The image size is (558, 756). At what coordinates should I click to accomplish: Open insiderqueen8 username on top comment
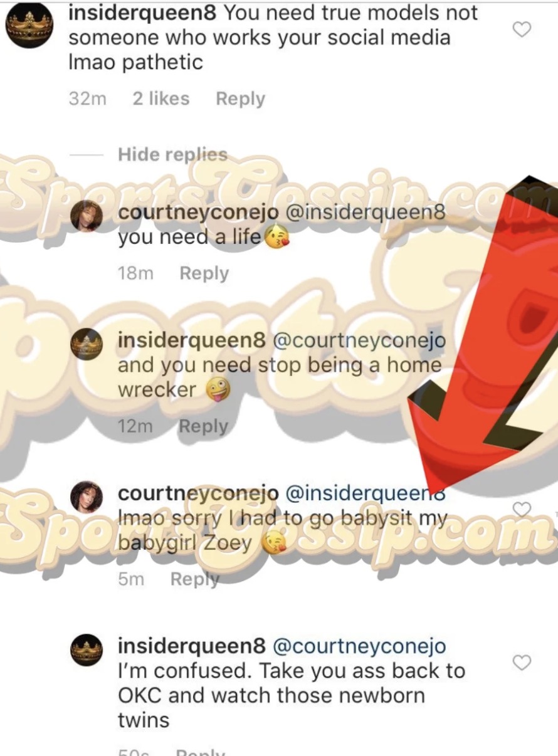coord(142,12)
